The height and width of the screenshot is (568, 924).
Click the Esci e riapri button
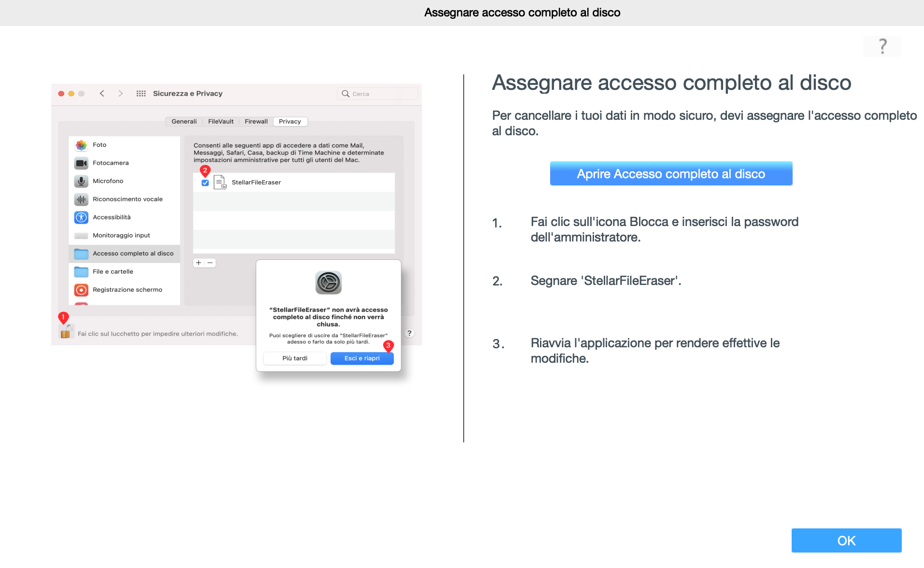click(x=362, y=358)
